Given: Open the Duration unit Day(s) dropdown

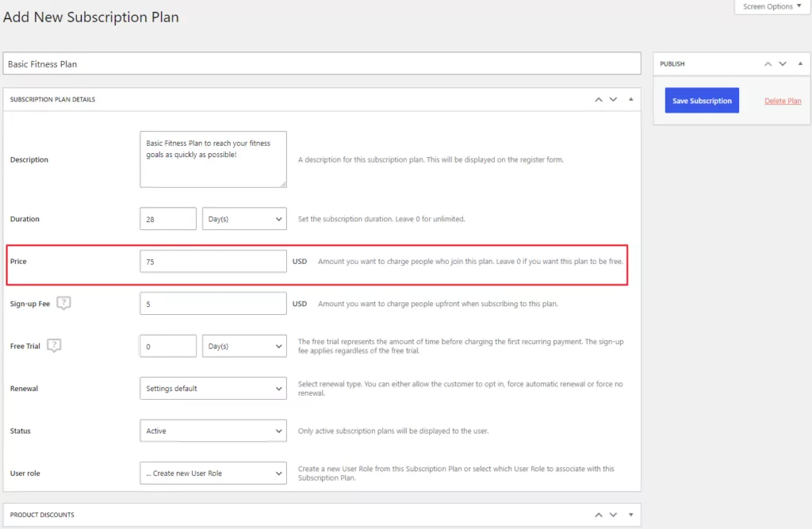Looking at the screenshot, I should 244,219.
